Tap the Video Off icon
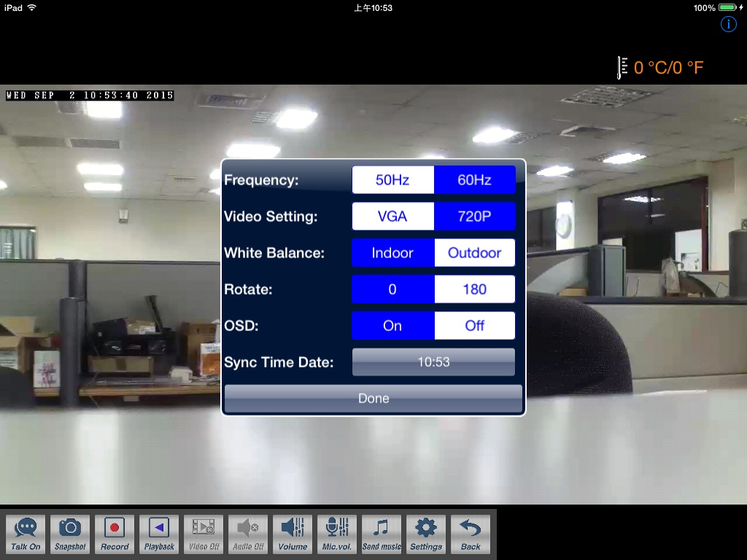This screenshot has height=560, width=747. point(204,534)
